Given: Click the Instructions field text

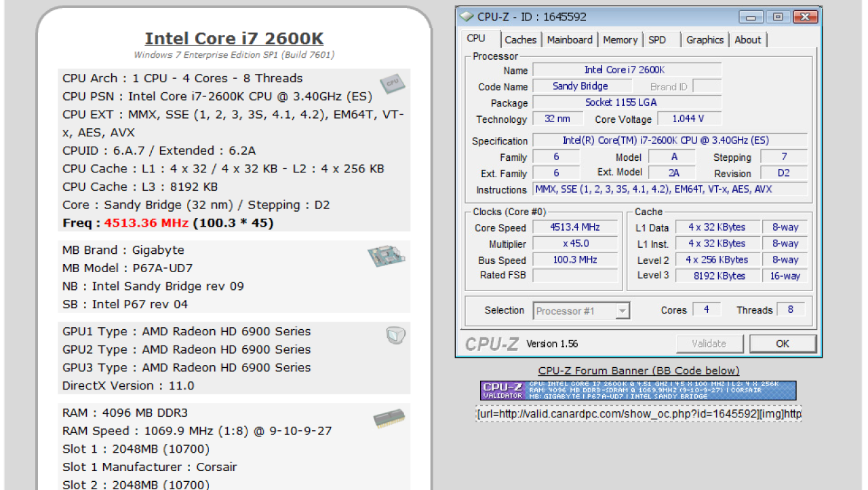Looking at the screenshot, I should [670, 189].
